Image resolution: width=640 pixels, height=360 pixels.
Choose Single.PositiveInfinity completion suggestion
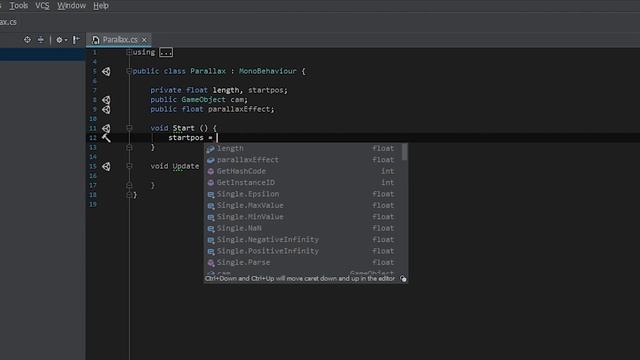click(x=303, y=251)
